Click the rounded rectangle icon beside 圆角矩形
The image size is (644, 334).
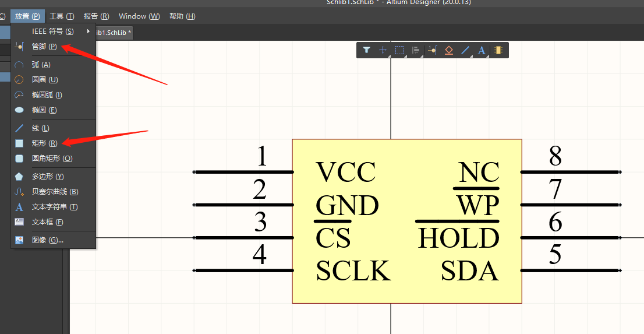19,159
